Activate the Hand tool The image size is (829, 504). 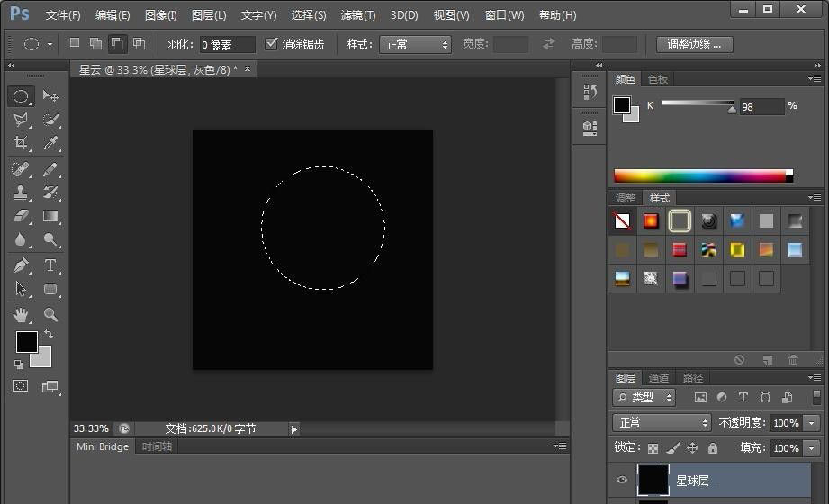click(21, 315)
